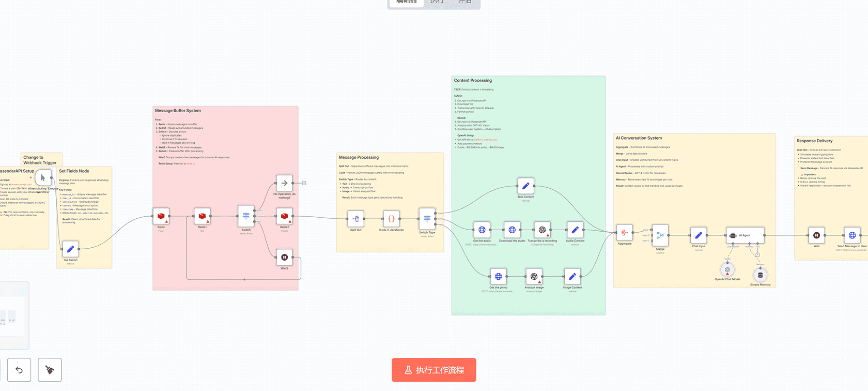Switch to the 执行 tab
Viewport: 868px width, 391px height.
tap(437, 2)
